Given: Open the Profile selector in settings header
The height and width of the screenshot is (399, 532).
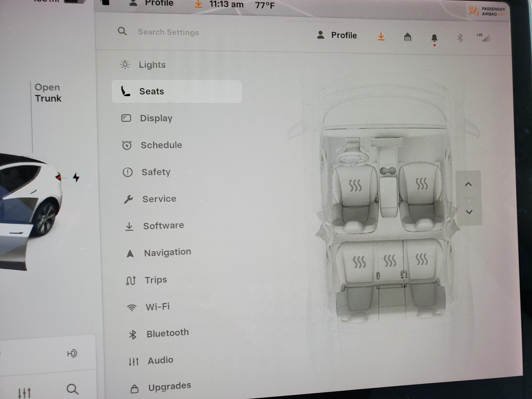Looking at the screenshot, I should (x=337, y=35).
